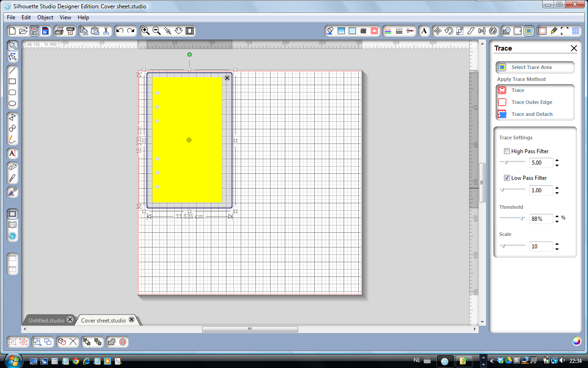Save the document with the floppy disk icon
This screenshot has height=368, width=588.
coord(34,31)
